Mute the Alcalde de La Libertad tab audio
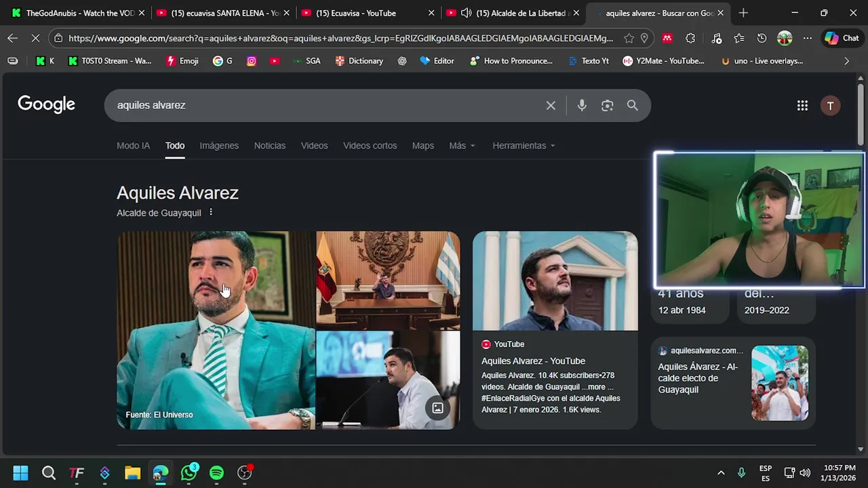The height and width of the screenshot is (488, 868). coord(467,13)
